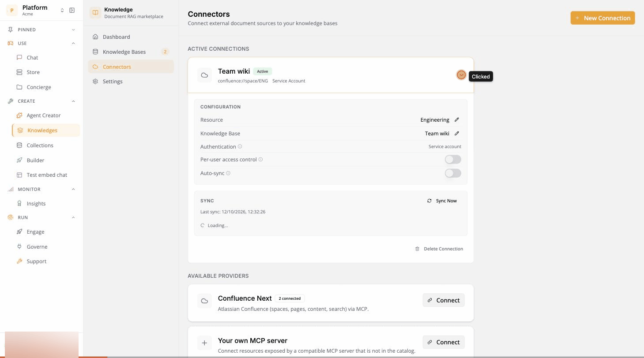Click the Knowledge book app icon
The image size is (644, 358).
95,12
